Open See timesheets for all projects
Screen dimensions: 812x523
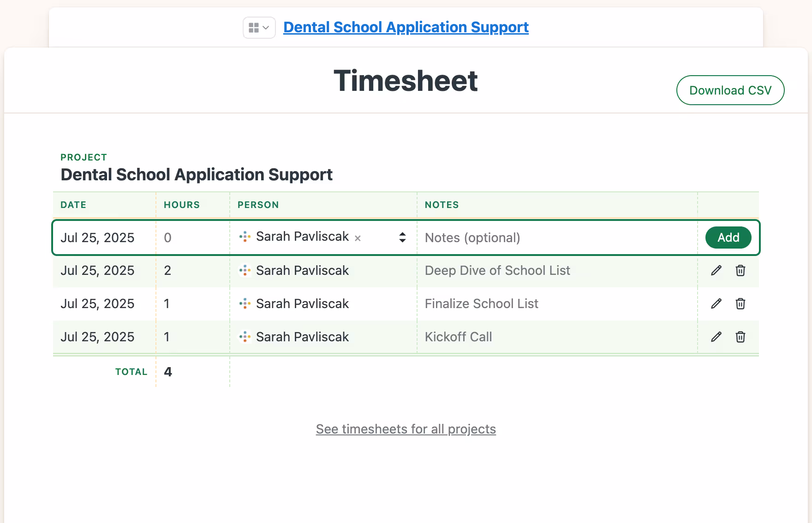click(406, 429)
